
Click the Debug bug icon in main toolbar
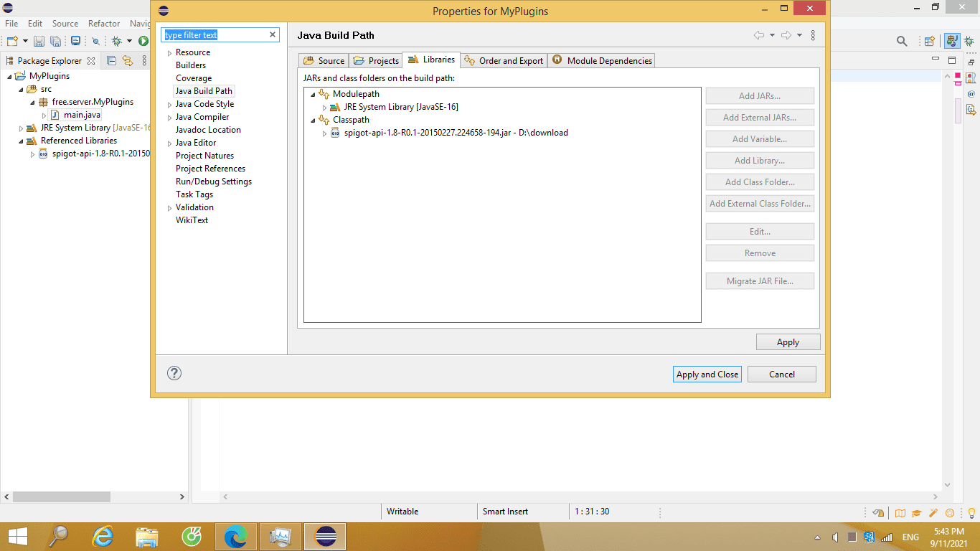(x=116, y=42)
